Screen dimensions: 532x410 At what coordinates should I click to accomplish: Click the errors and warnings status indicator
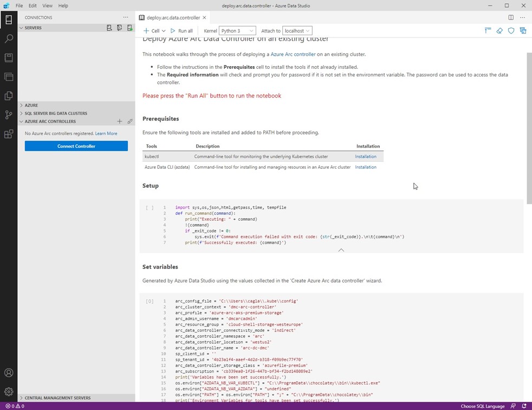click(x=15, y=406)
